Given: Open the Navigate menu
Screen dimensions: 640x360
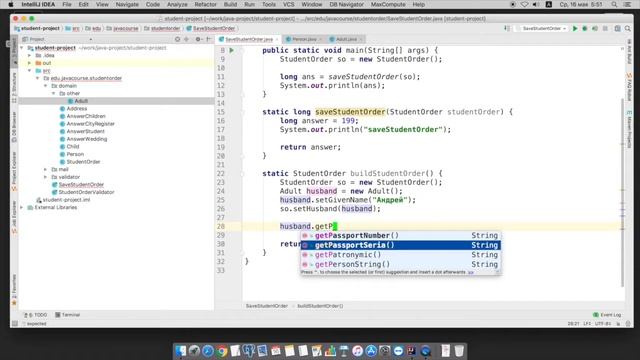Looking at the screenshot, I should (127, 4).
